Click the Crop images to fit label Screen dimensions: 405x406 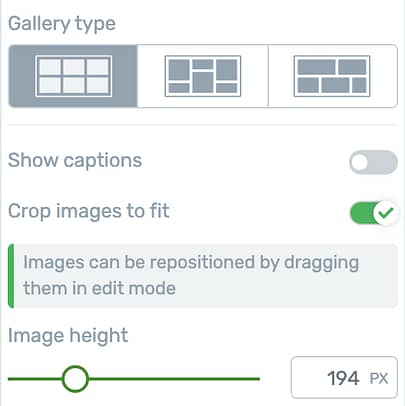(x=89, y=211)
